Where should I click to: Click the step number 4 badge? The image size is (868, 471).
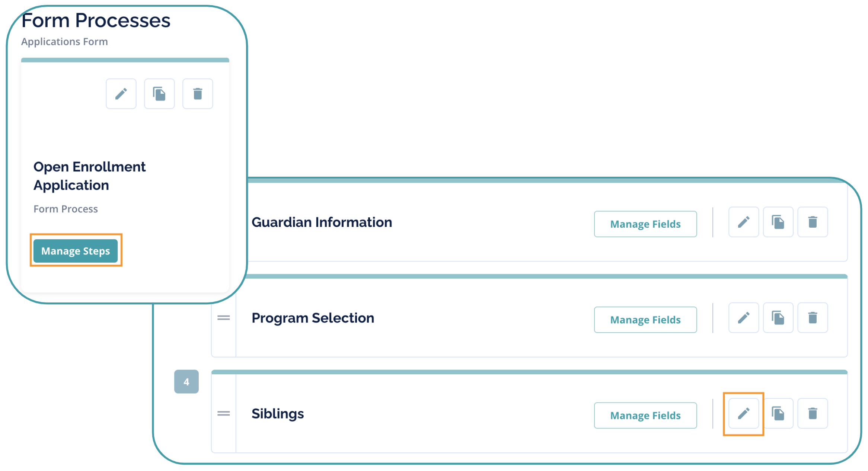(x=186, y=382)
